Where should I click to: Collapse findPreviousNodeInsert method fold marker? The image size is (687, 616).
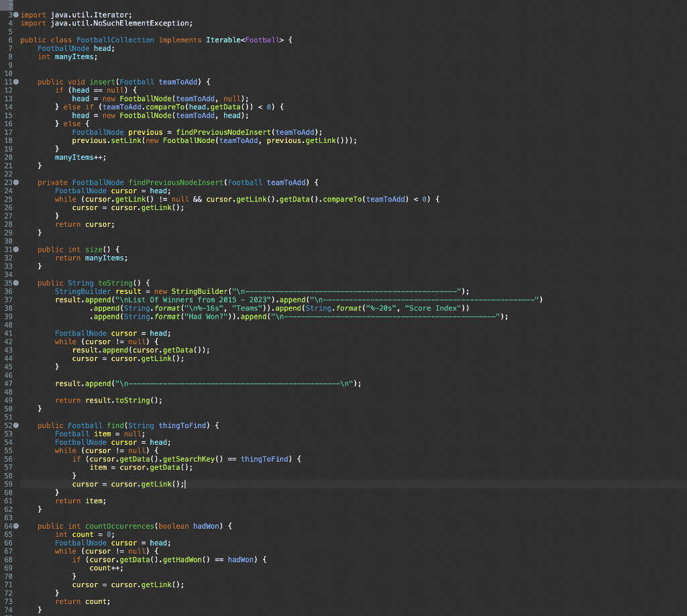16,183
